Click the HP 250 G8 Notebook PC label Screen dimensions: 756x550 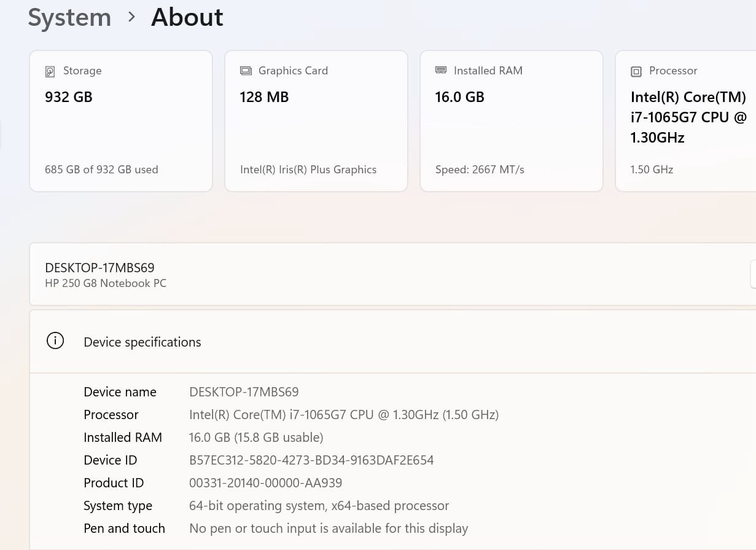click(x=106, y=283)
